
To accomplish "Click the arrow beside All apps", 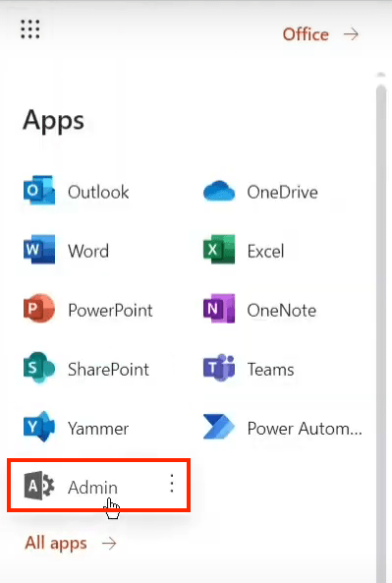I will pos(109,544).
